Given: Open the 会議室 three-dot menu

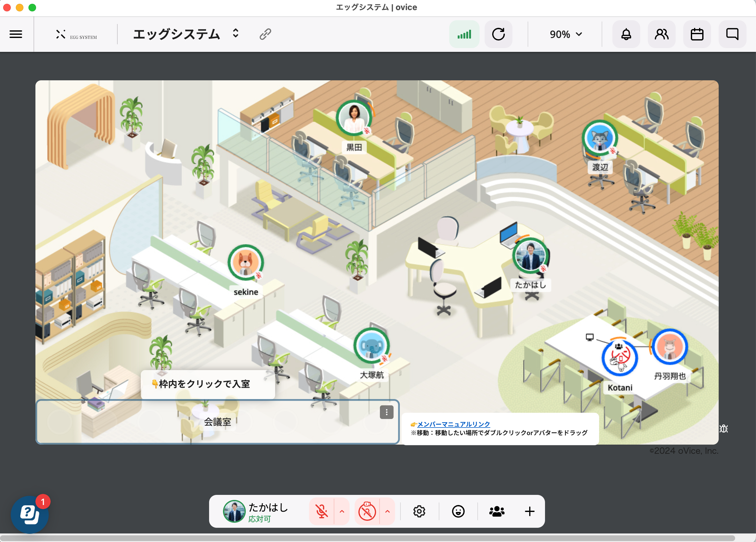Looking at the screenshot, I should 386,413.
